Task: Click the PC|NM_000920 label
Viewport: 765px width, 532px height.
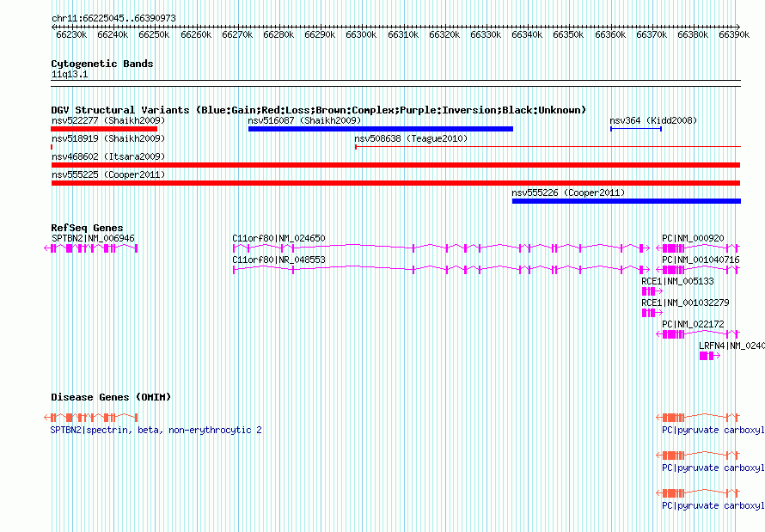Action: pos(694,238)
